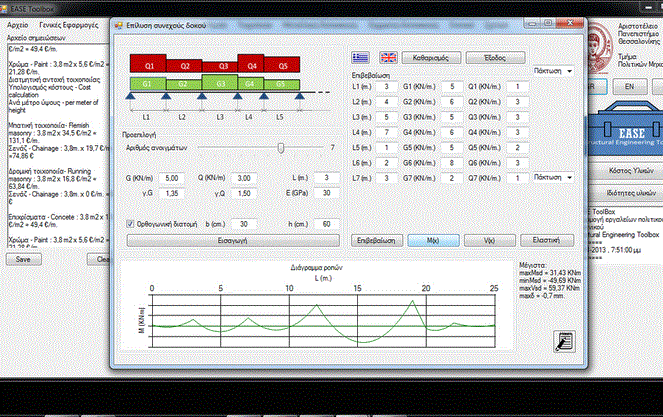Click inside the notes text area
This screenshot has width=663, height=417.
click(58, 145)
